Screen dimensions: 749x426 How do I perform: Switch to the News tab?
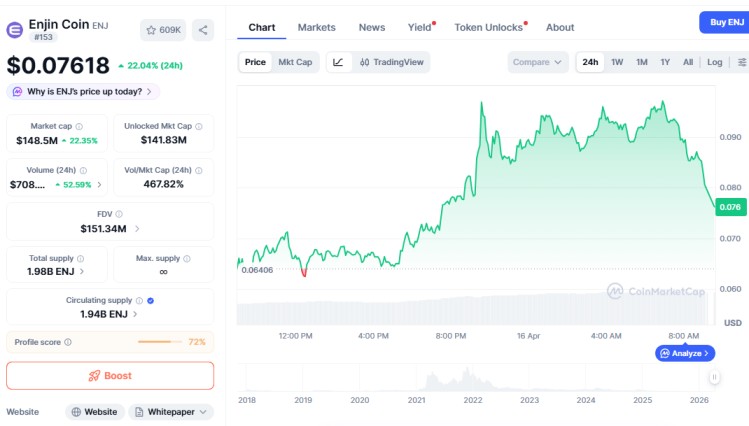coord(372,28)
